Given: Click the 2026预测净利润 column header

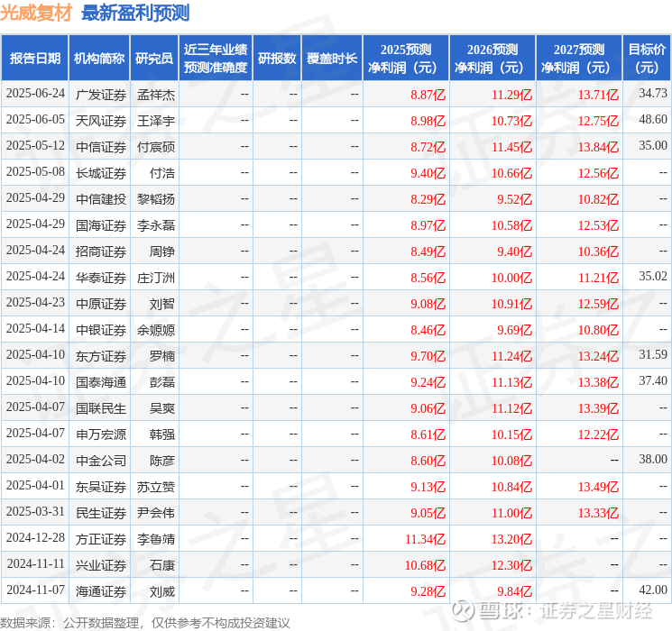Looking at the screenshot, I should [492, 59].
